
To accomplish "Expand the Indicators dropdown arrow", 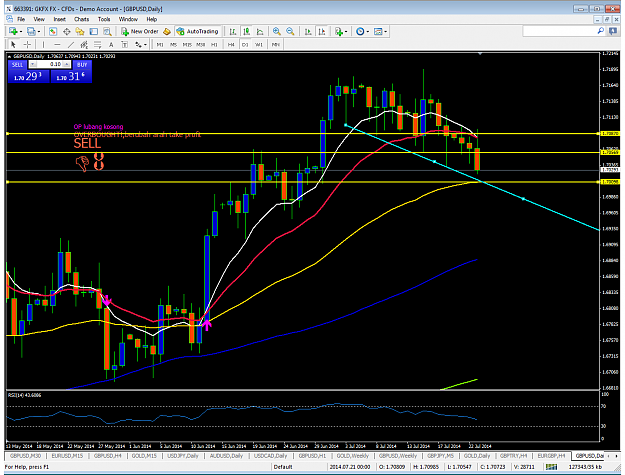I will point(346,31).
